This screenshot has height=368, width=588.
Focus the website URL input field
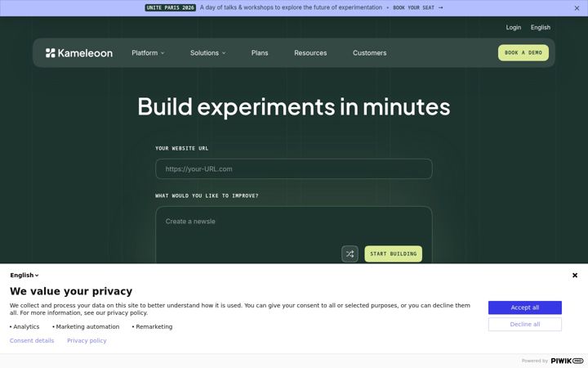pyautogui.click(x=294, y=169)
